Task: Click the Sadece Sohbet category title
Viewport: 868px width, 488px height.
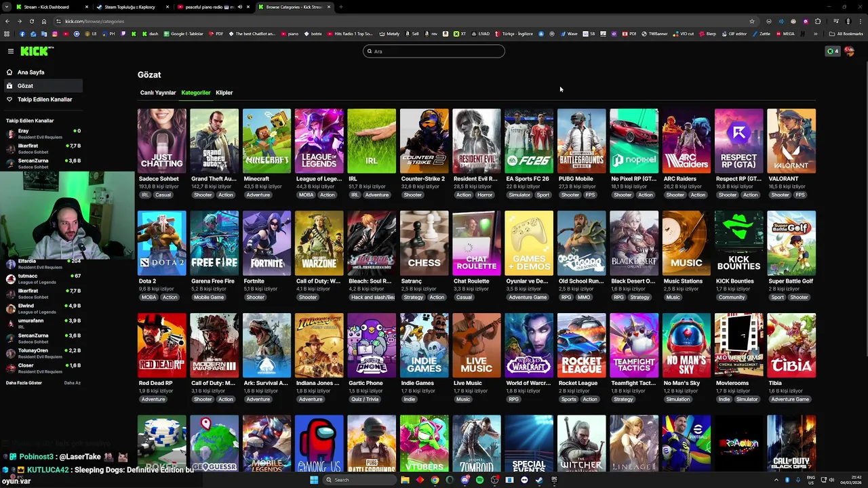Action: click(159, 179)
